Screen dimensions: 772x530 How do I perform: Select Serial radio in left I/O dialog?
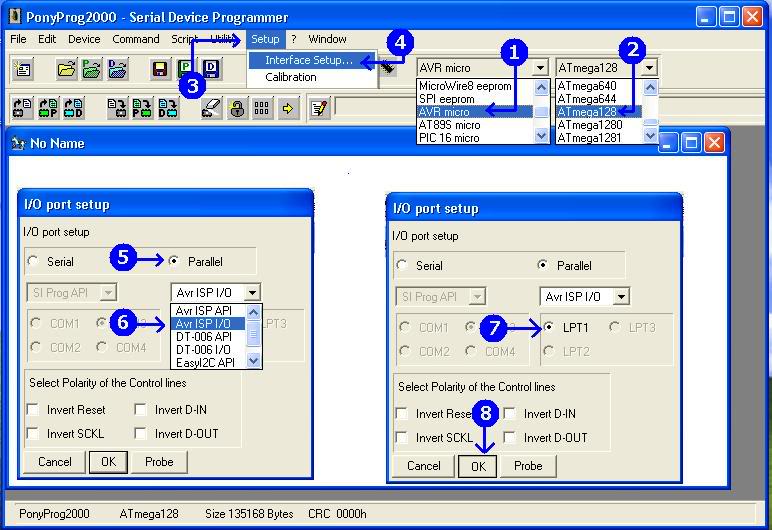pos(33,261)
